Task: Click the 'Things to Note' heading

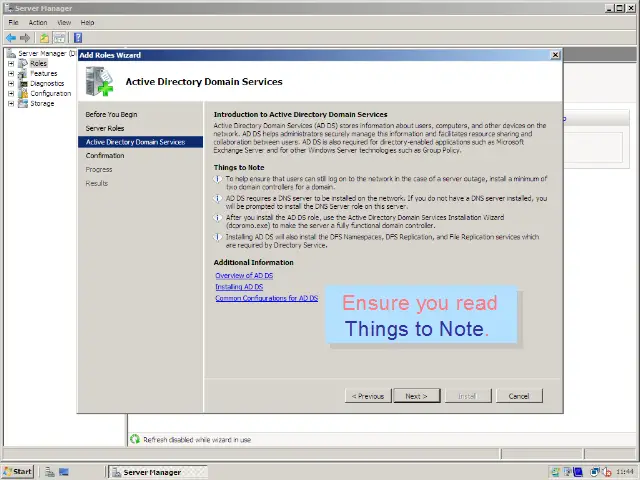Action: (x=239, y=167)
